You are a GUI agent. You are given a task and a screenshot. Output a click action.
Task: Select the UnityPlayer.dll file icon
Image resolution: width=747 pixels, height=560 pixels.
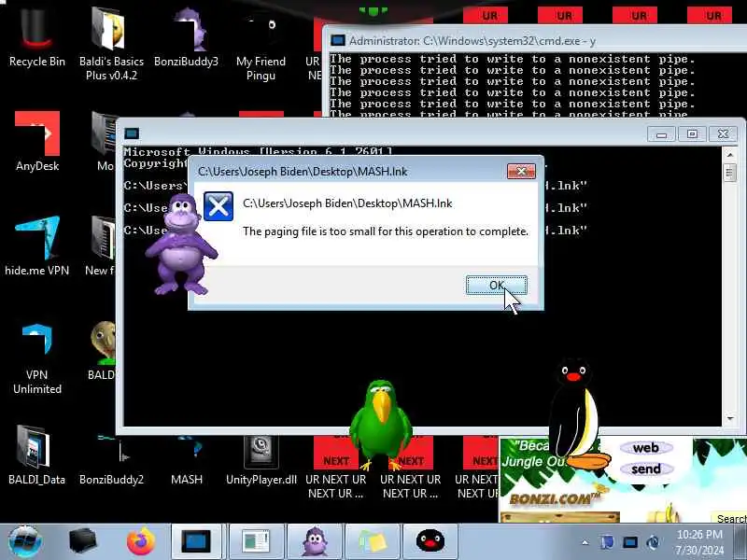[x=261, y=459]
